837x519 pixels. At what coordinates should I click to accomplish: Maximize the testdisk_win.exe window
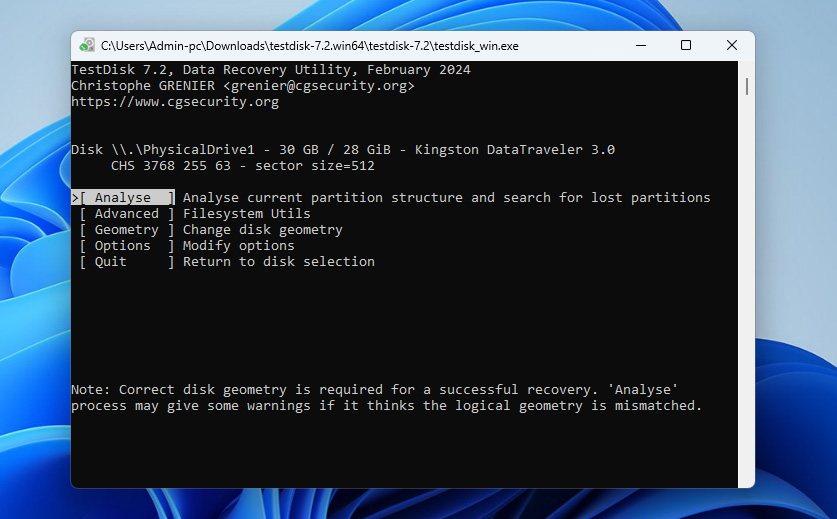pyautogui.click(x=686, y=45)
